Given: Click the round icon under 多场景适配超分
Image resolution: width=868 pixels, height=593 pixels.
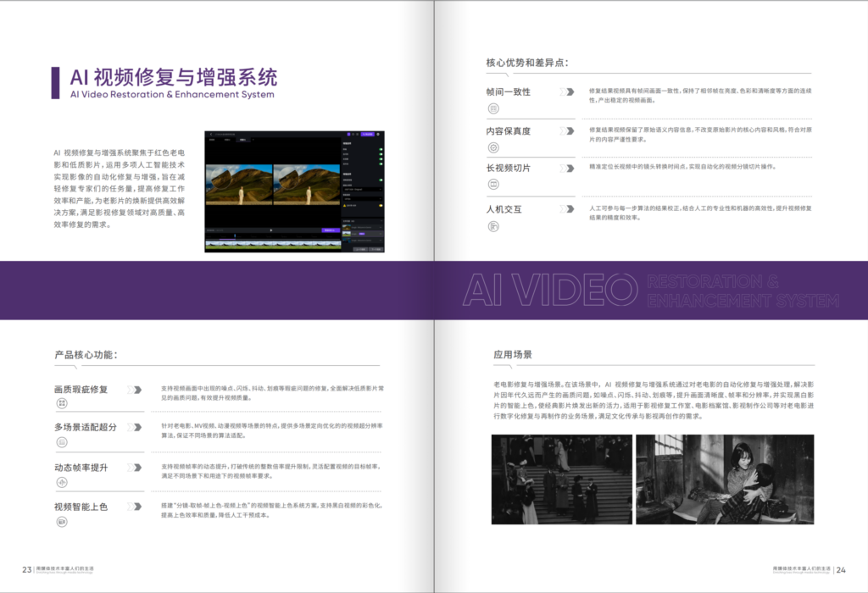Looking at the screenshot, I should click(x=62, y=443).
